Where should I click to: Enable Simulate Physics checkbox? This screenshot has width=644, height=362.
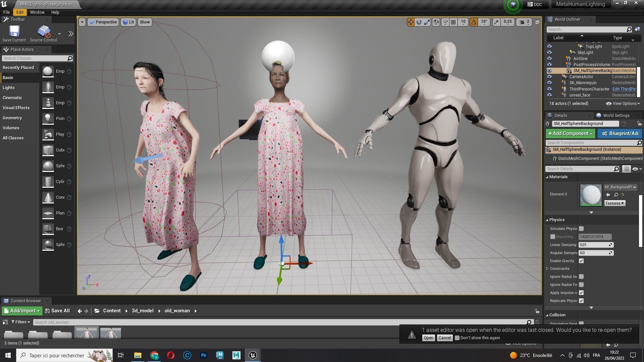coord(581,229)
